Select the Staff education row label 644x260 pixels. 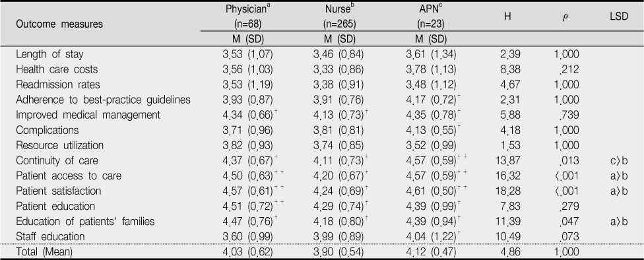50,237
